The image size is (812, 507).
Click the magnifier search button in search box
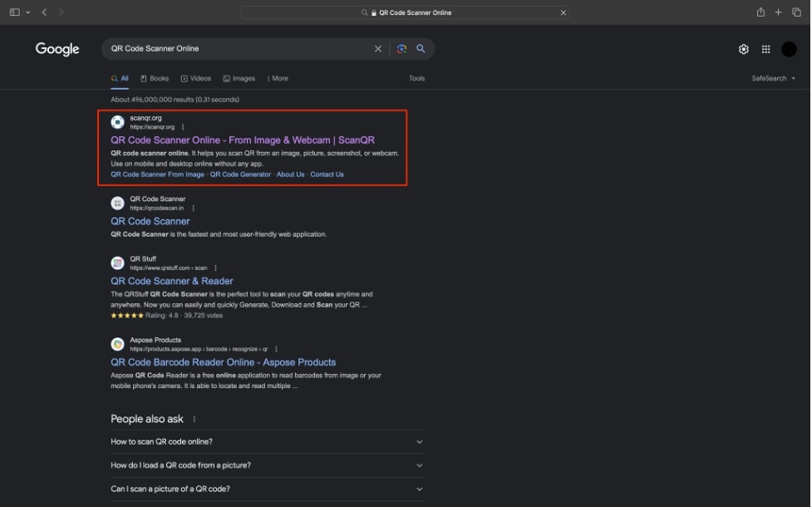point(421,49)
